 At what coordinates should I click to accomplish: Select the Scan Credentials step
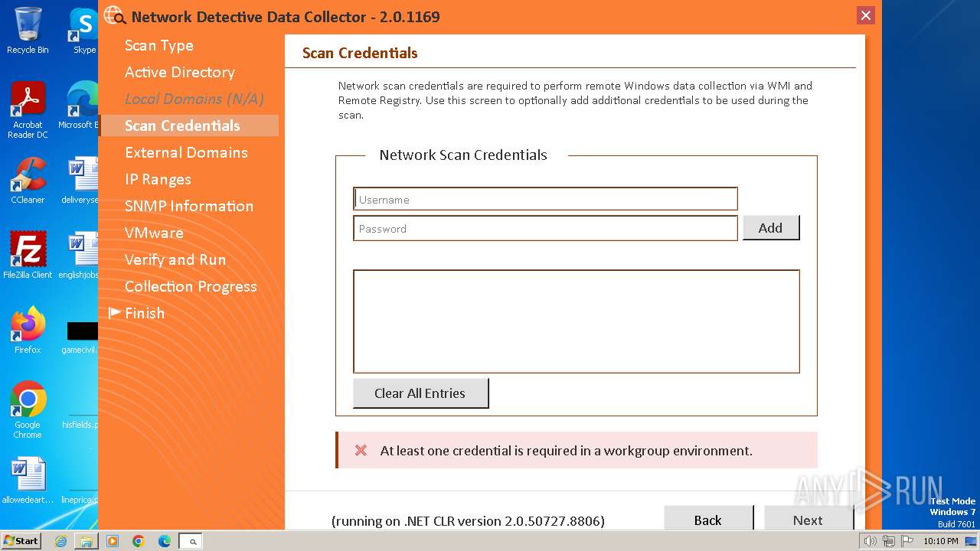pyautogui.click(x=189, y=126)
